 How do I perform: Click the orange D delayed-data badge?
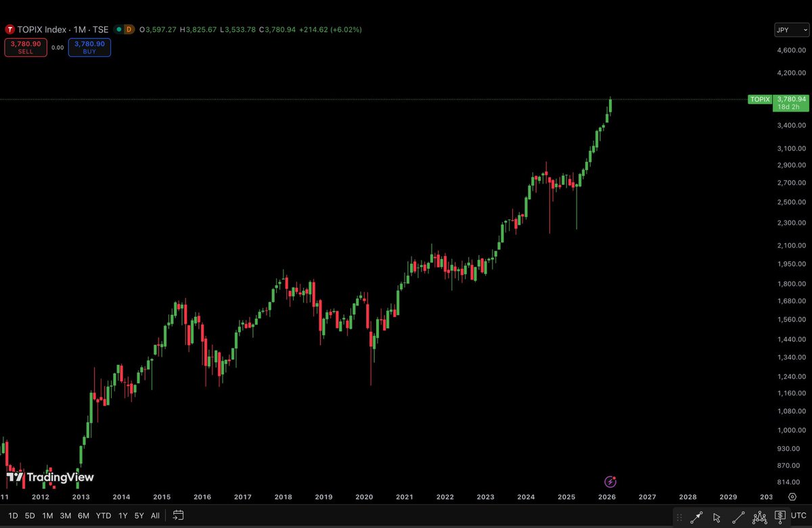tap(129, 30)
